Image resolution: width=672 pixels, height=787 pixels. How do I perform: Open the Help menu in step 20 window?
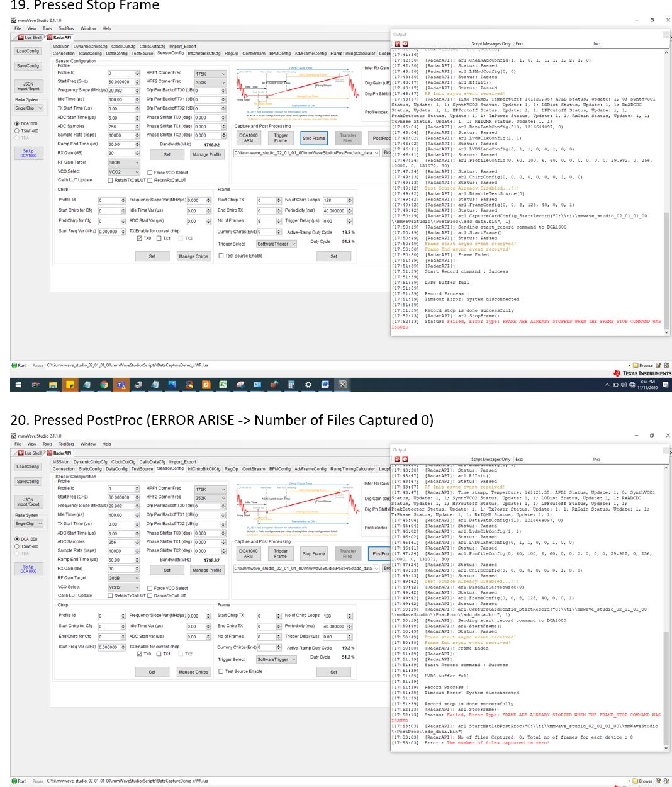[x=106, y=444]
